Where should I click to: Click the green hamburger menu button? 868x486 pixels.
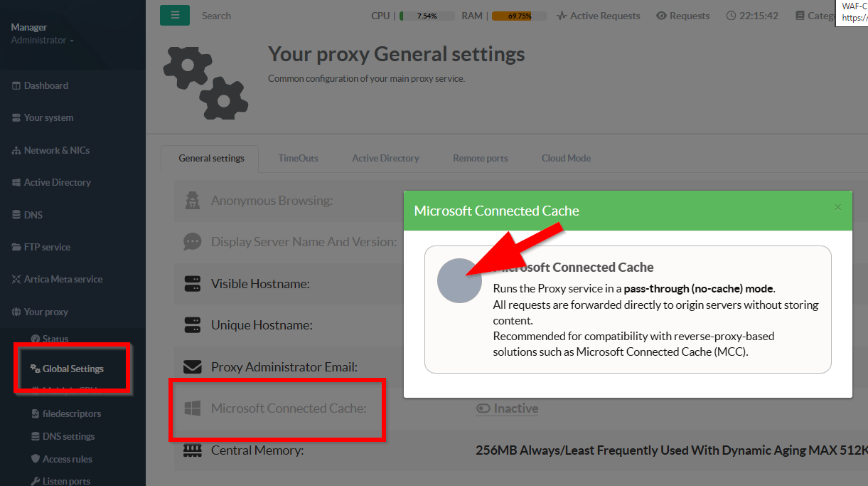coord(175,15)
